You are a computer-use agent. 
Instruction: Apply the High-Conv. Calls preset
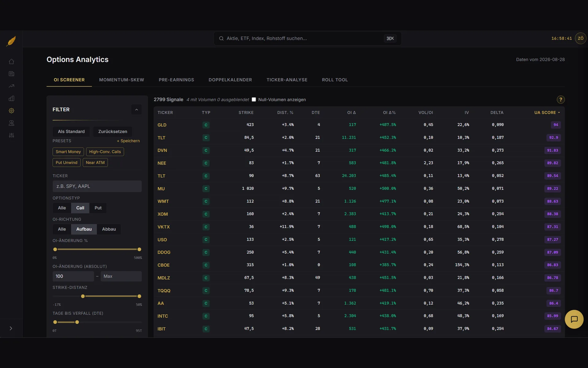tap(105, 152)
